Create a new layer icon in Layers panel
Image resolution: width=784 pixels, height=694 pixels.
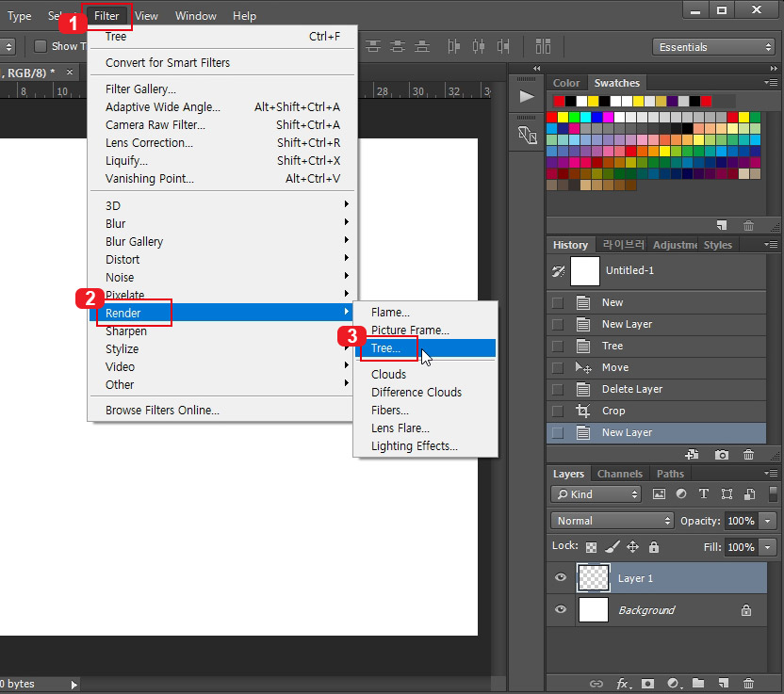coord(723,683)
